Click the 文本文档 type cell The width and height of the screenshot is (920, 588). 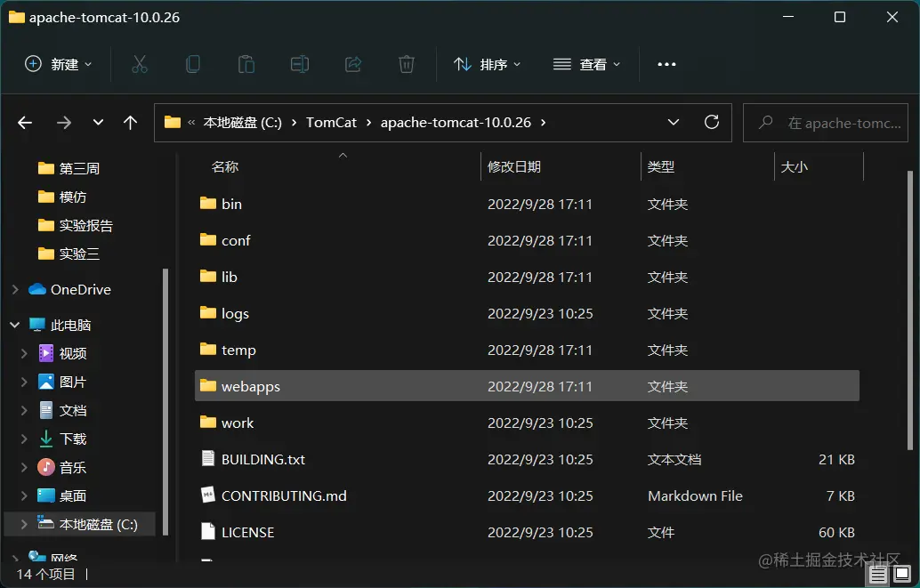point(674,460)
